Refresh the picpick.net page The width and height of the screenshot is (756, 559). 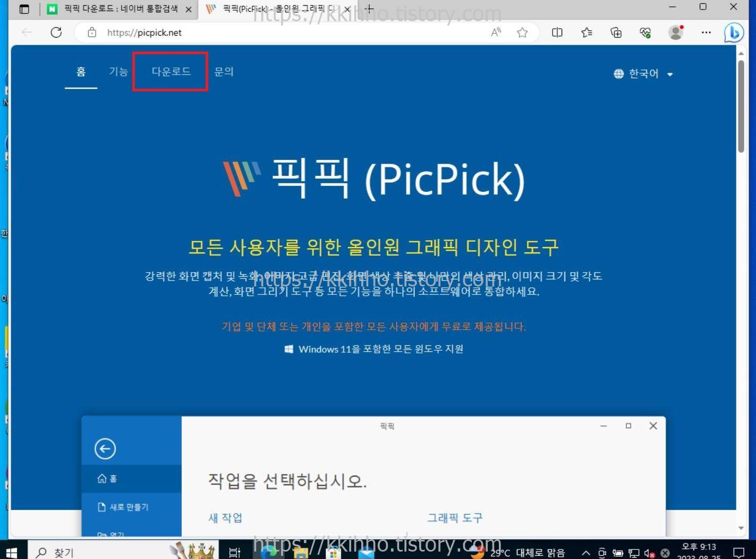pos(56,32)
